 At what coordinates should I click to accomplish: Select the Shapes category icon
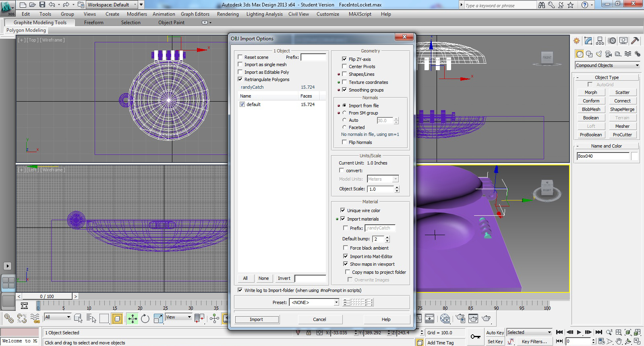pos(589,54)
